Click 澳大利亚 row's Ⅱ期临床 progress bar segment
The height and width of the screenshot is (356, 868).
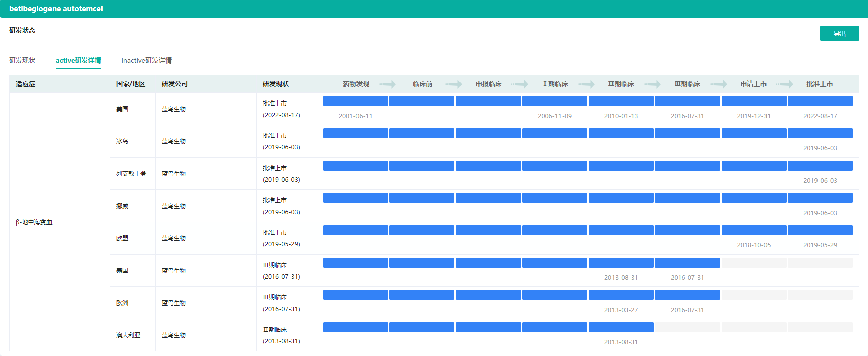pyautogui.click(x=621, y=327)
